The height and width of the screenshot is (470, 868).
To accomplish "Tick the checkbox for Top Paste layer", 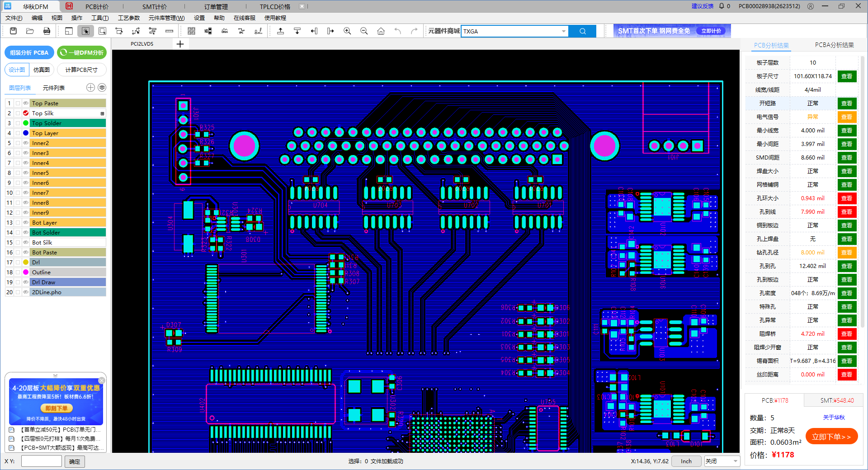I will 18,103.
